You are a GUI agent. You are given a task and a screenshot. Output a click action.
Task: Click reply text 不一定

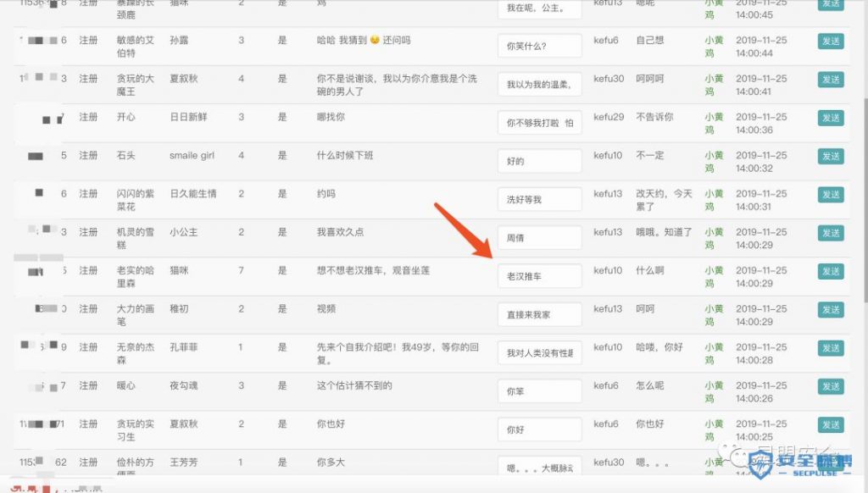tap(649, 156)
